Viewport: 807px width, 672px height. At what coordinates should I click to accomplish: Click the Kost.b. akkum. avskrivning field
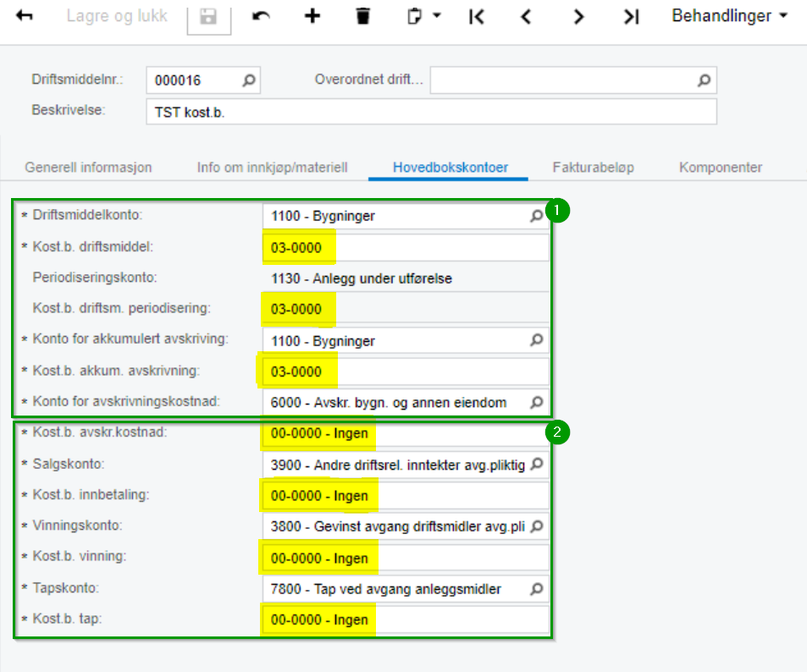(406, 372)
